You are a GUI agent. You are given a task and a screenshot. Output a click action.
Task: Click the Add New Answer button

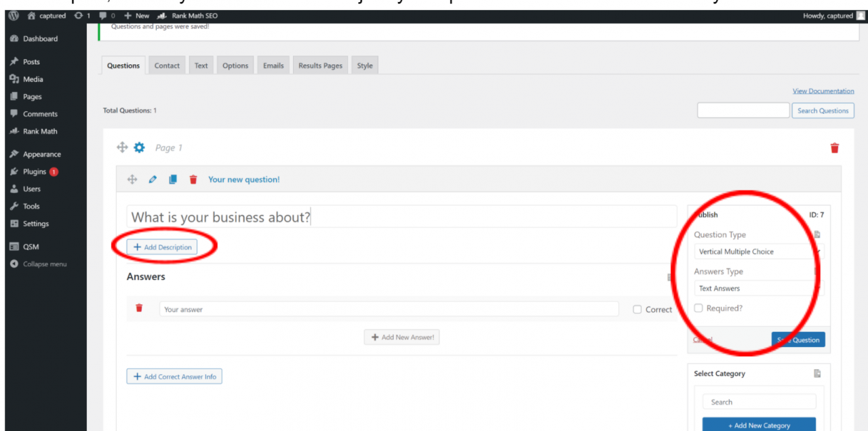tap(401, 336)
